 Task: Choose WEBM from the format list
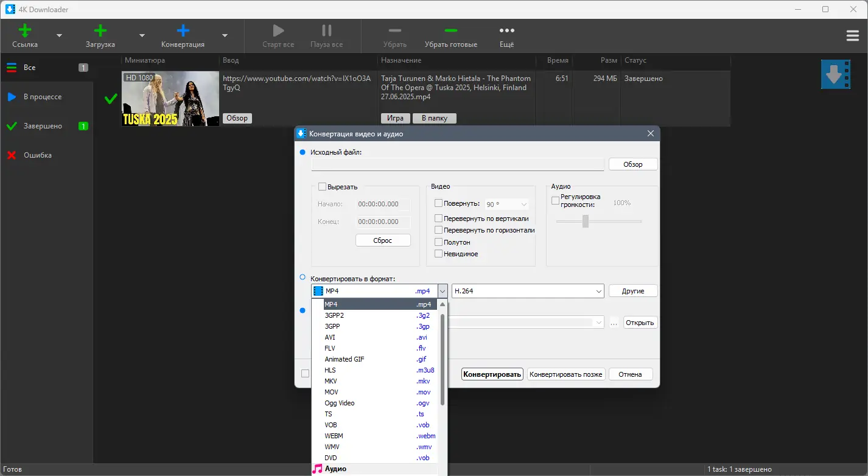(375, 436)
